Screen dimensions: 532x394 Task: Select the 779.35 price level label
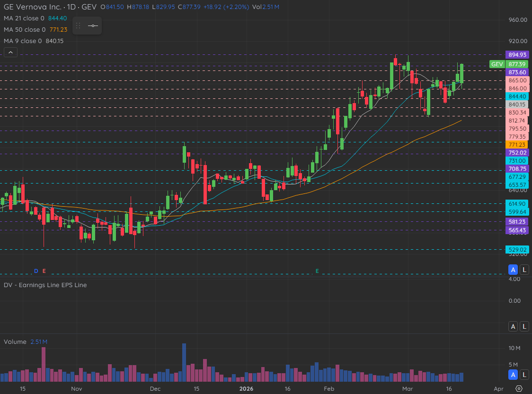517,137
